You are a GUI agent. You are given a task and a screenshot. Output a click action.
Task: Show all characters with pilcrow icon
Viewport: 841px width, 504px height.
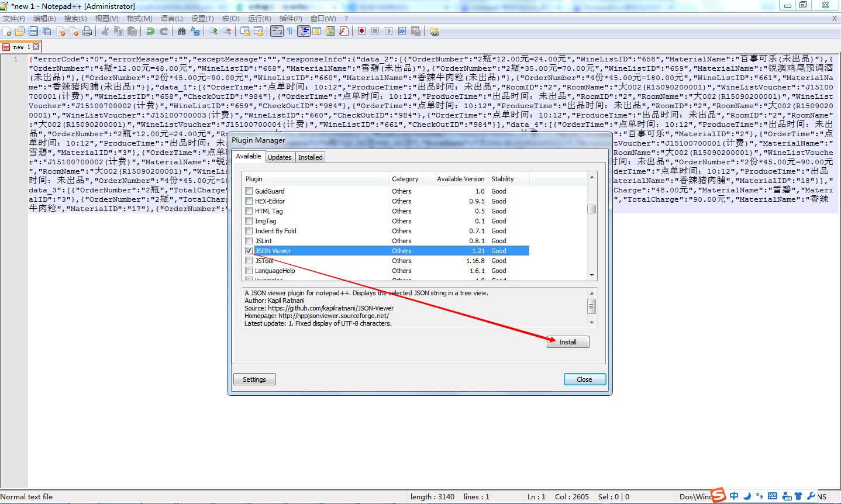(289, 31)
